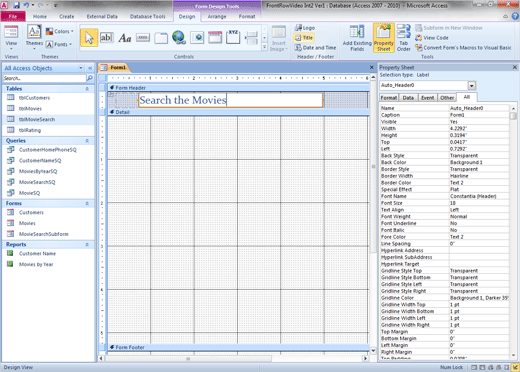
Task: Select the Option Group (XYZ) control
Action: (233, 37)
